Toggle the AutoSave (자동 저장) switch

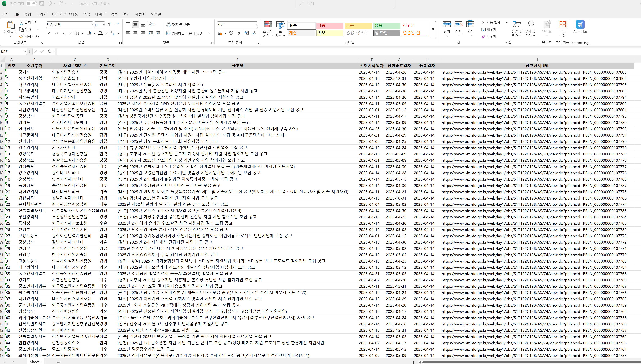[31, 3]
